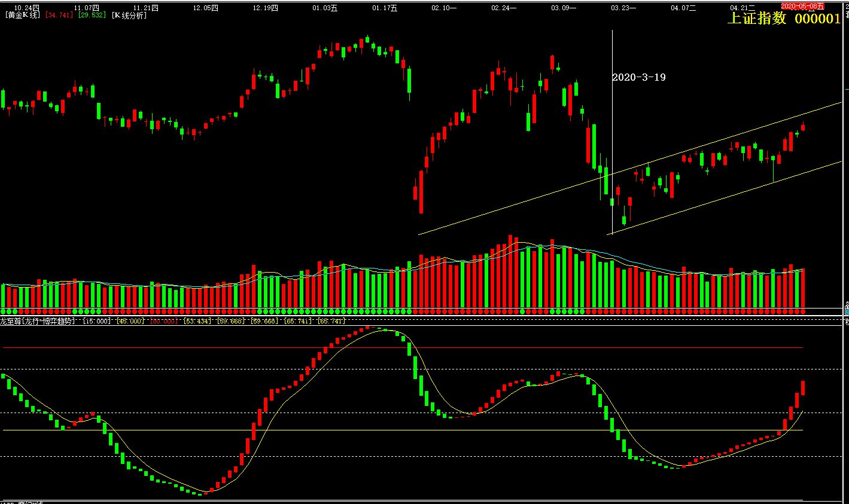Click the date axis label 02.24一
849x504 pixels.
(504, 8)
